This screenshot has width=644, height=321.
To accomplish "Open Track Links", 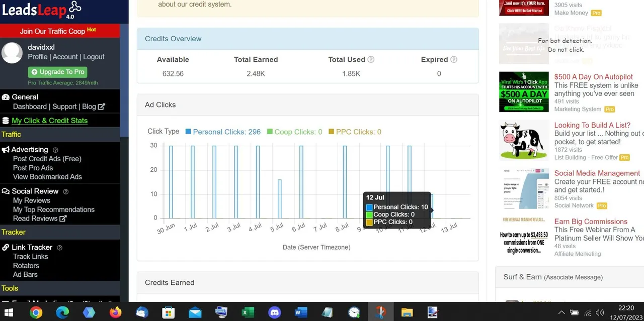I will (x=31, y=257).
